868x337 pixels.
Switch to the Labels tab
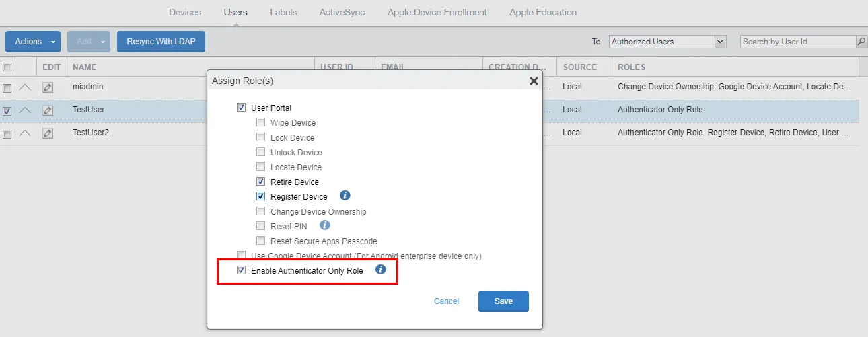pyautogui.click(x=283, y=12)
